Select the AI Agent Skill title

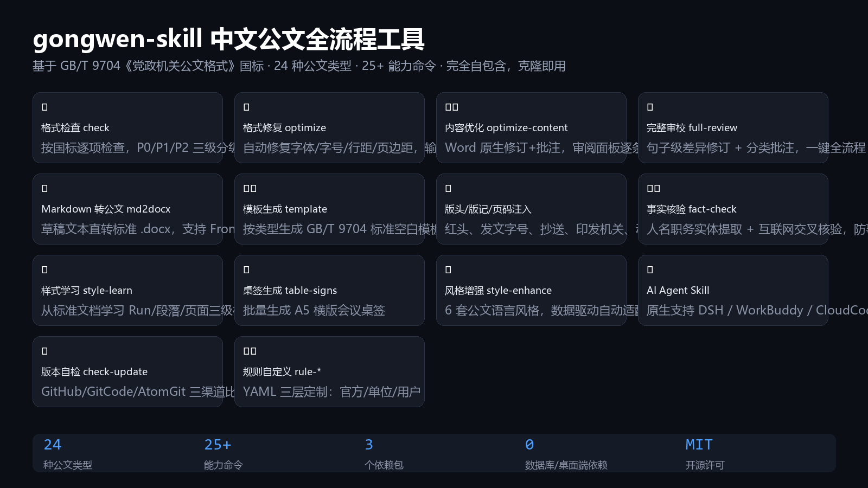pyautogui.click(x=678, y=291)
